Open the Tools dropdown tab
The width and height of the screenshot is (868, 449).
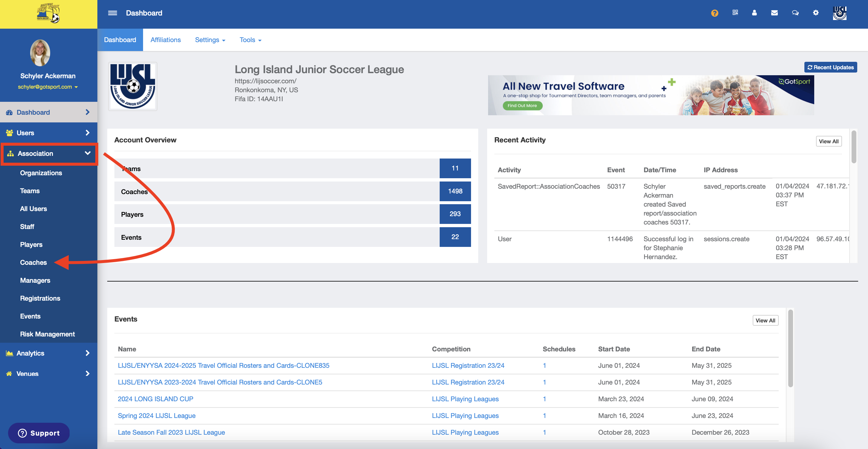250,40
